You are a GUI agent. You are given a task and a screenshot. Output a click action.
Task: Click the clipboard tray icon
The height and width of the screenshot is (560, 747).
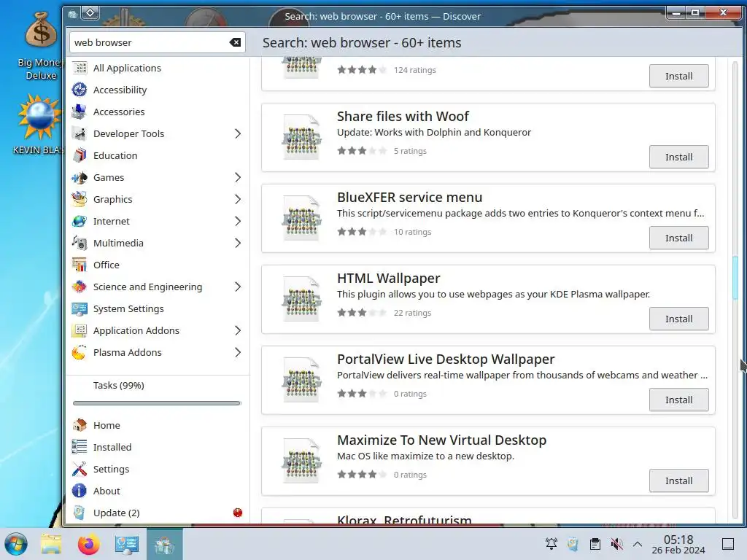point(595,544)
